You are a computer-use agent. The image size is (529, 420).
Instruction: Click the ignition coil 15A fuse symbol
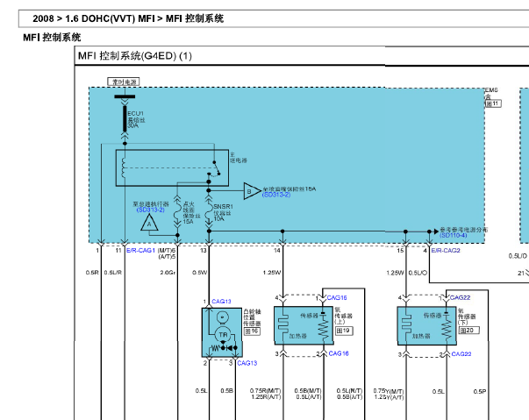[177, 212]
